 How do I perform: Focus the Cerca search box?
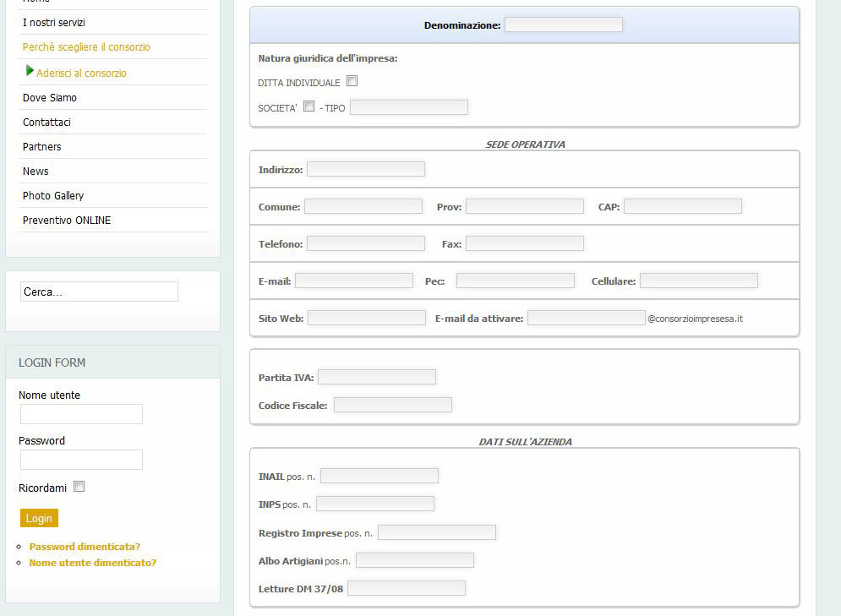click(99, 292)
